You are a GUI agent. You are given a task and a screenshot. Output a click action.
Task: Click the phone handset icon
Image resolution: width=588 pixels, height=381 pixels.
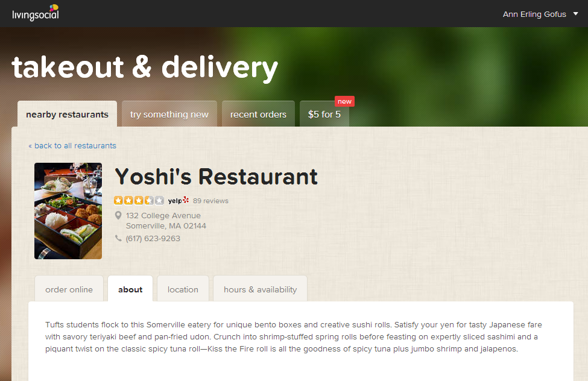[118, 238]
